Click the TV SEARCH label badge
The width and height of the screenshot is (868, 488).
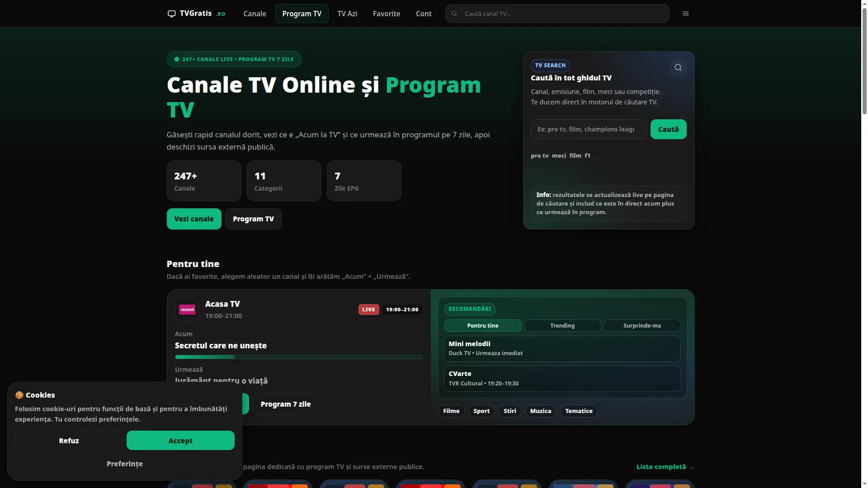(x=550, y=66)
